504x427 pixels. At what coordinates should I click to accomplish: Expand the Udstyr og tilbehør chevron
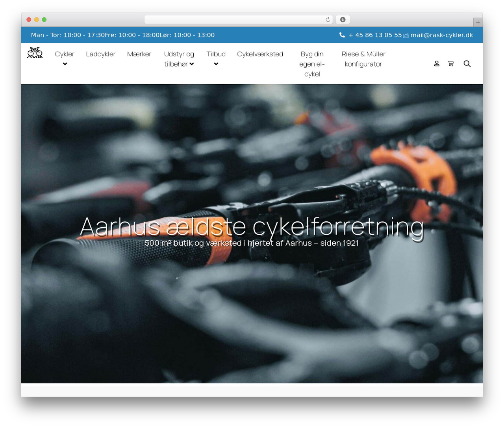tap(192, 64)
